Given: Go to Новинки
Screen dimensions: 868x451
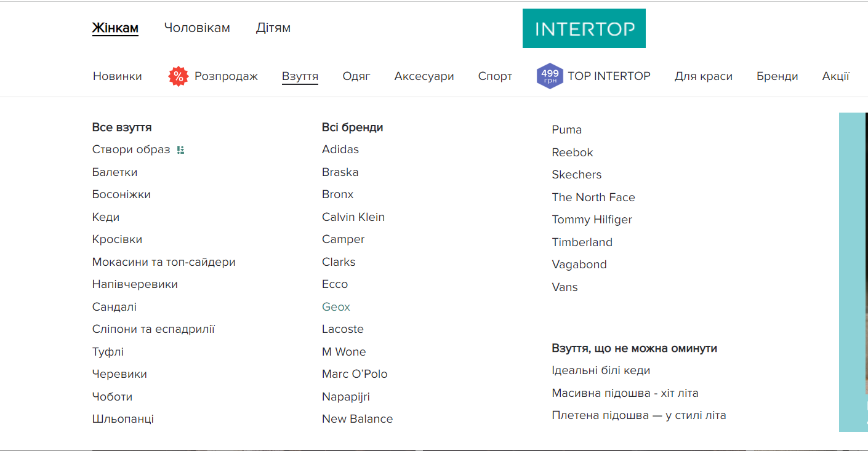Looking at the screenshot, I should (x=118, y=76).
